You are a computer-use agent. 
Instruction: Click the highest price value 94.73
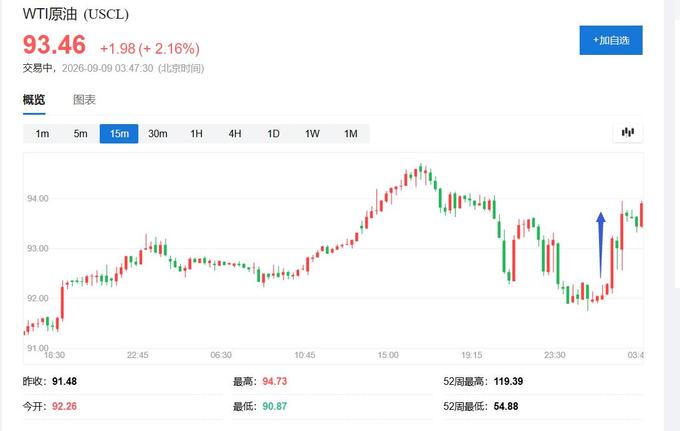tap(275, 381)
